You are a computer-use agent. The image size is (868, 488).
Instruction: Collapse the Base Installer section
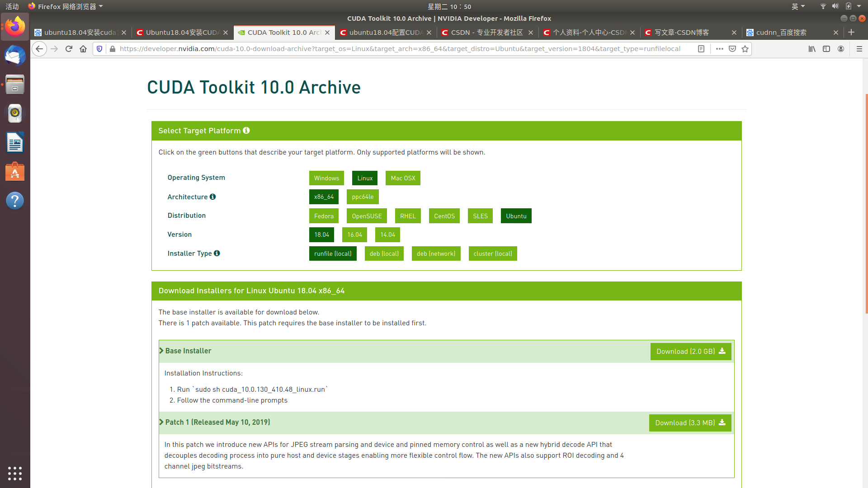(x=188, y=351)
